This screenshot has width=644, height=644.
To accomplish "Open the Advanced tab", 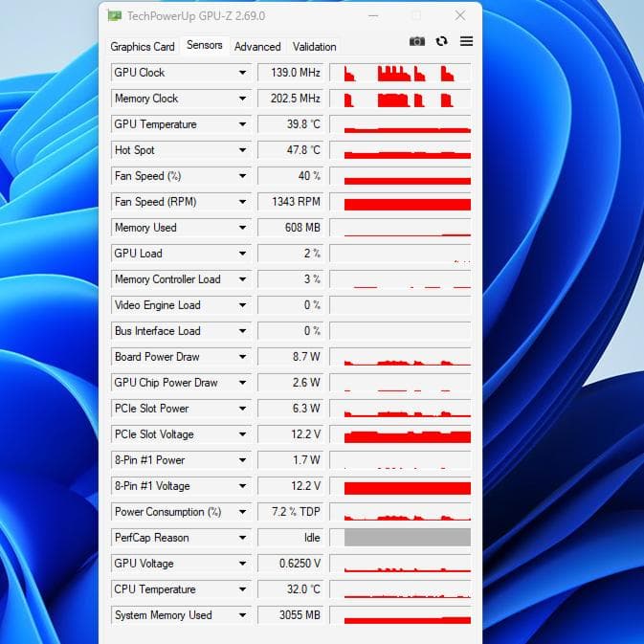I will click(257, 47).
